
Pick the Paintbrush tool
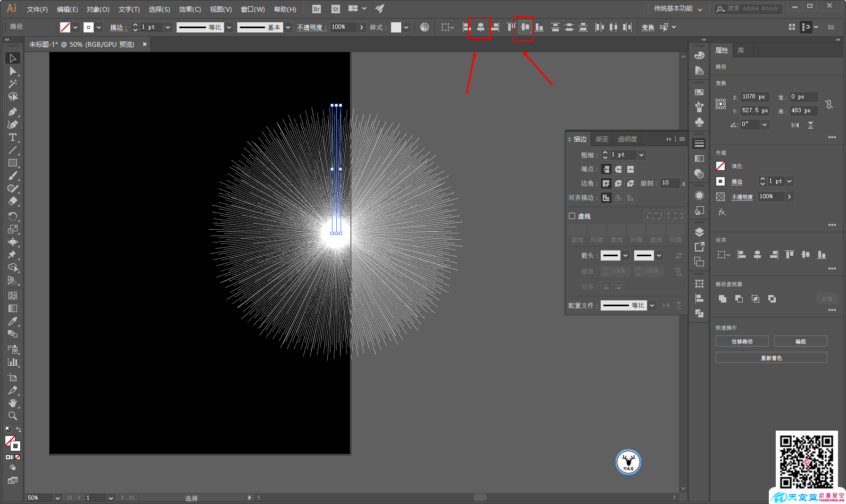click(13, 176)
